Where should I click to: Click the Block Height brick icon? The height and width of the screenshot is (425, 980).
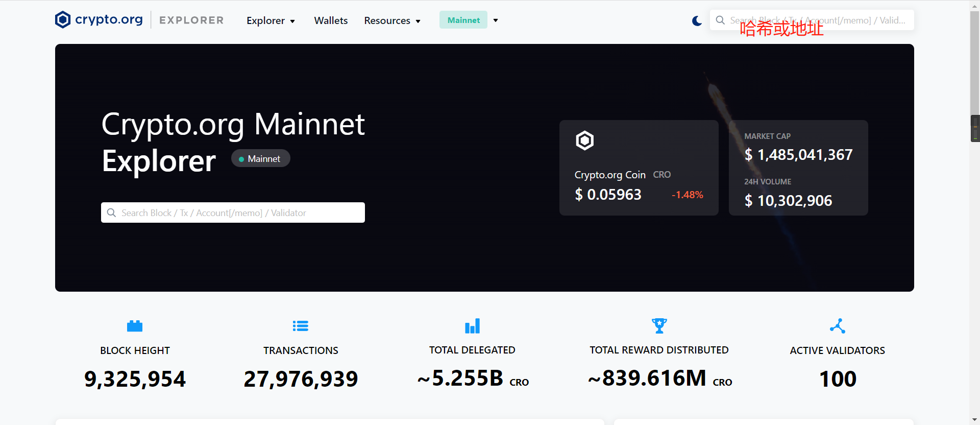tap(135, 326)
